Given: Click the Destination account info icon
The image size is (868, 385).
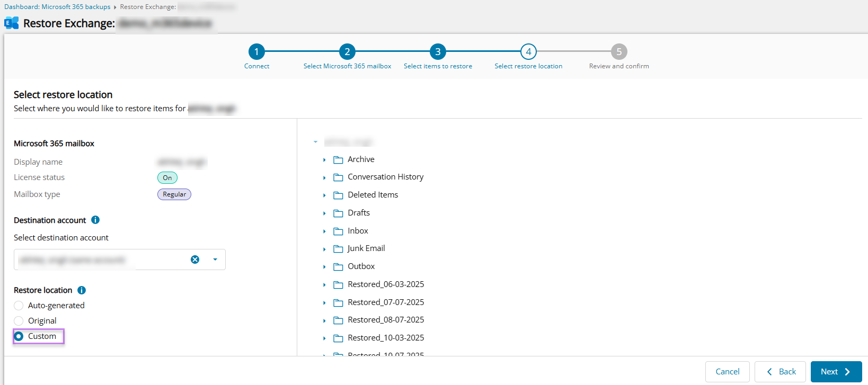Looking at the screenshot, I should coord(95,220).
